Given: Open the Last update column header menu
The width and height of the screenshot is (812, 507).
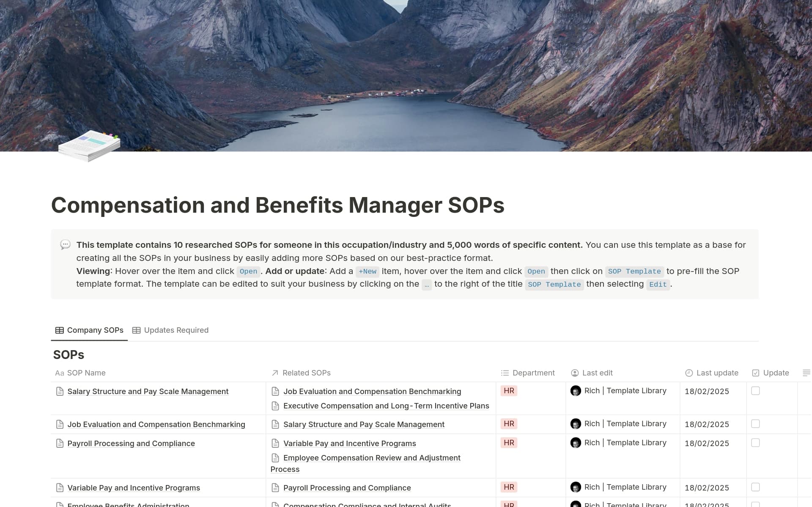Looking at the screenshot, I should point(717,373).
